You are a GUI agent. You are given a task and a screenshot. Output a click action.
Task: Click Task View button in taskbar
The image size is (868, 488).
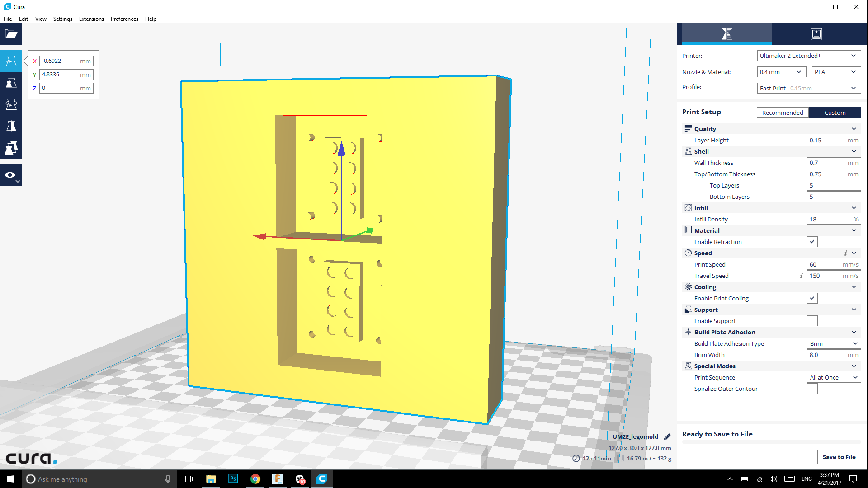pos(188,479)
